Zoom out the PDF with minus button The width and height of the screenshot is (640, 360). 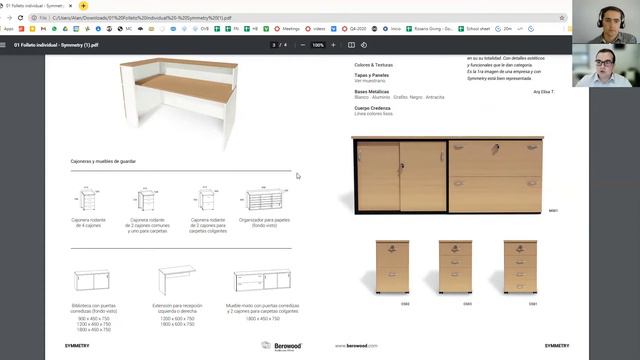point(303,45)
